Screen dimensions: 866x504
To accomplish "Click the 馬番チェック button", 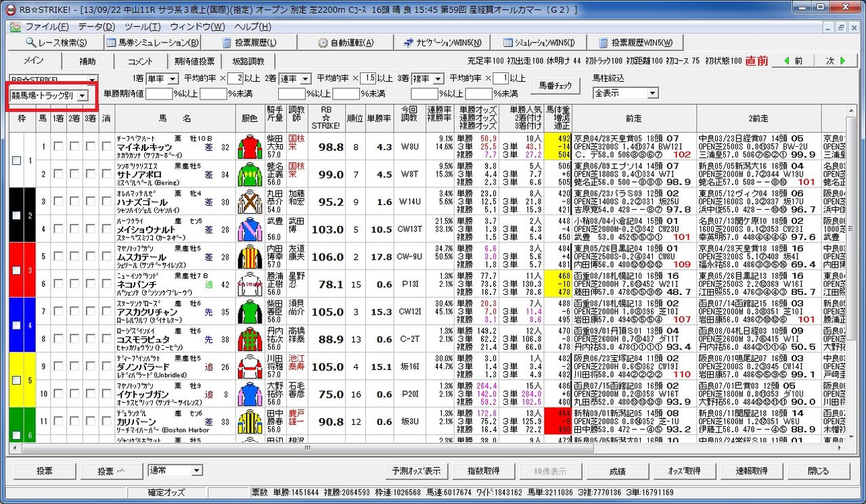I will click(555, 86).
